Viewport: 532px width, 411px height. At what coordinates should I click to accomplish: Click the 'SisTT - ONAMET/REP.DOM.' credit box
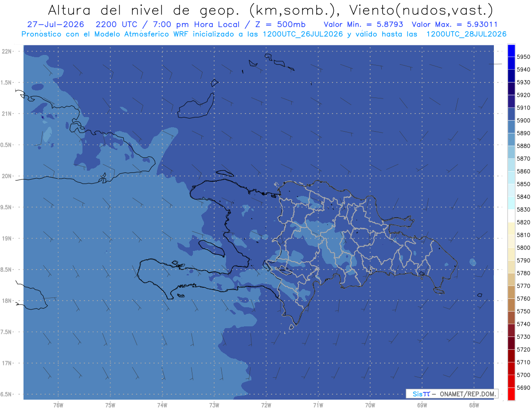pyautogui.click(x=452, y=394)
